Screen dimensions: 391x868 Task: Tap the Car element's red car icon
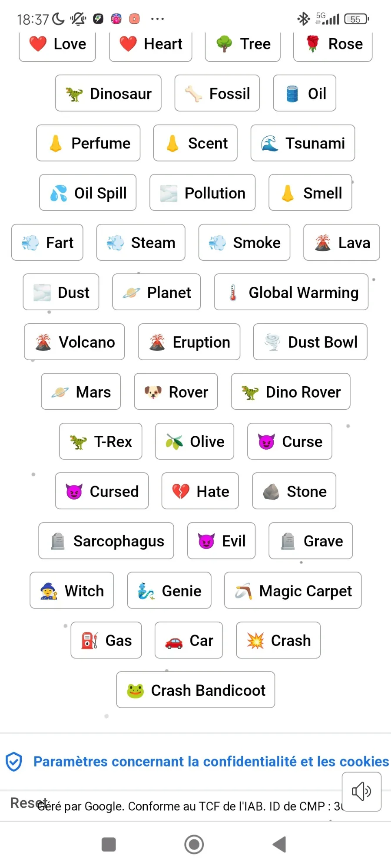tap(174, 641)
